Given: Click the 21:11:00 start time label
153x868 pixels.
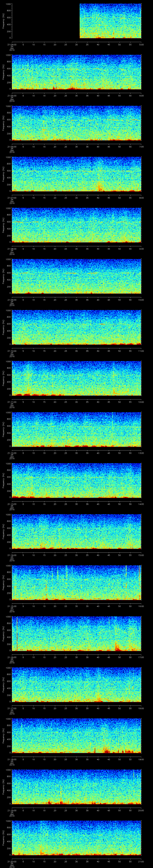Looking at the screenshot, I should tap(12, 402).
